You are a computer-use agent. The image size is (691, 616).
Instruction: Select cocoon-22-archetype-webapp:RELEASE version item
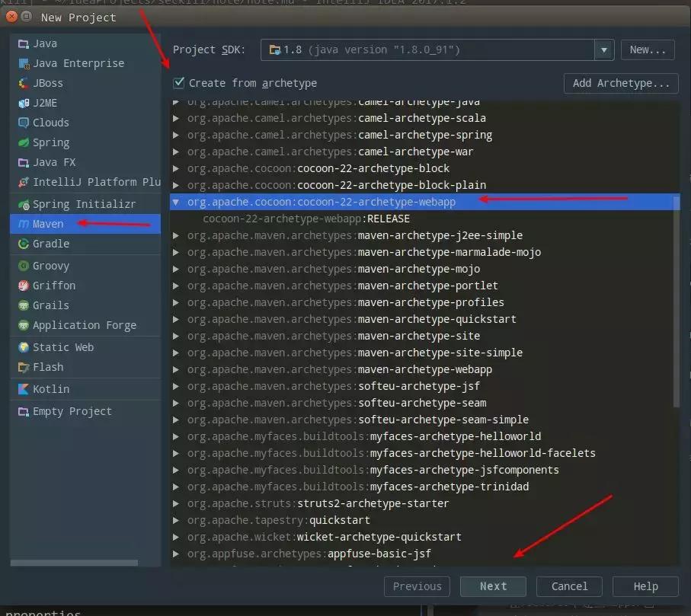click(306, 219)
